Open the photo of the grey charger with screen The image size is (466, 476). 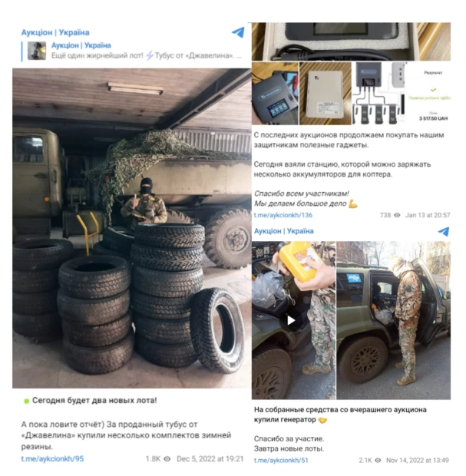275,94
